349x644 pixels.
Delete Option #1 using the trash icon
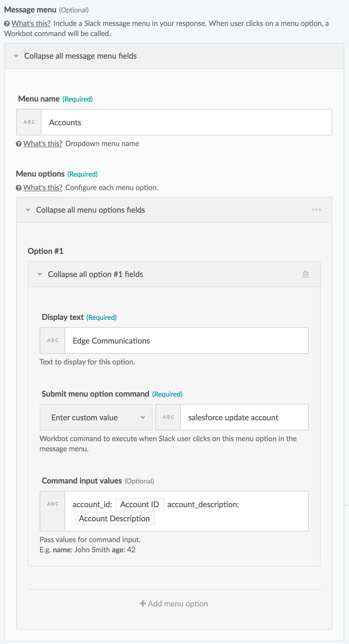(306, 274)
